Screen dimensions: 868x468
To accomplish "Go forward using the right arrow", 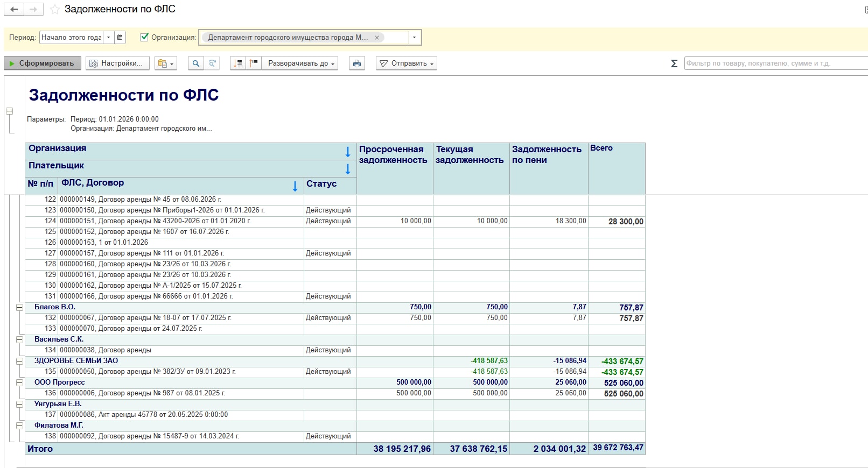I will (x=33, y=10).
